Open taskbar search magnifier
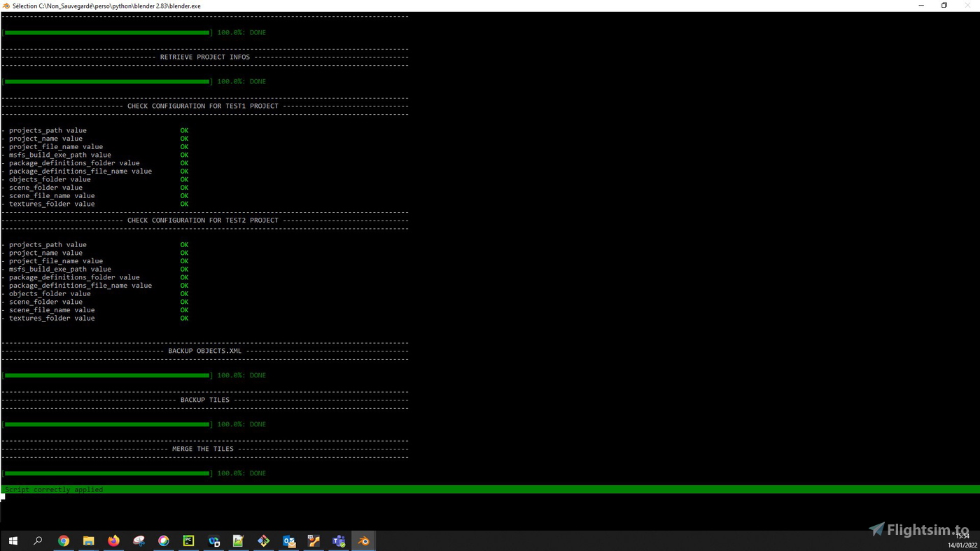The height and width of the screenshot is (551, 980). click(x=38, y=540)
